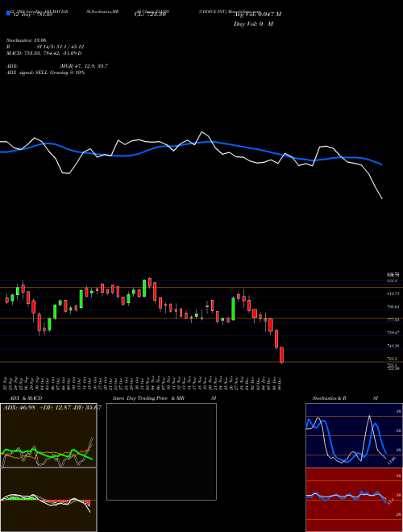Click 'ADX: 46.98 +DY: 12.87 -DY: 35.67' readout
This screenshot has width=403, height=532.
coord(52,408)
